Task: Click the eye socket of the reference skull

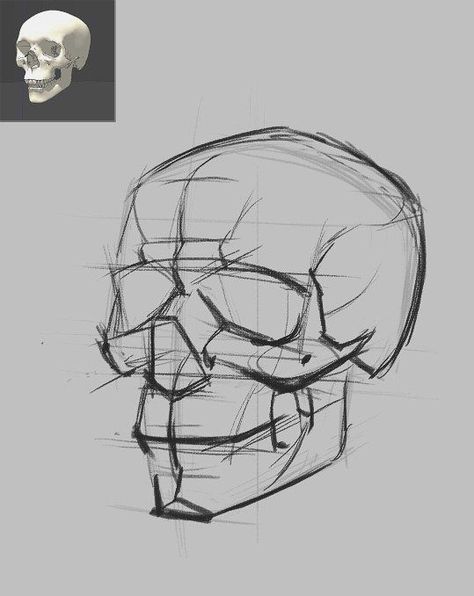Action: click(52, 49)
